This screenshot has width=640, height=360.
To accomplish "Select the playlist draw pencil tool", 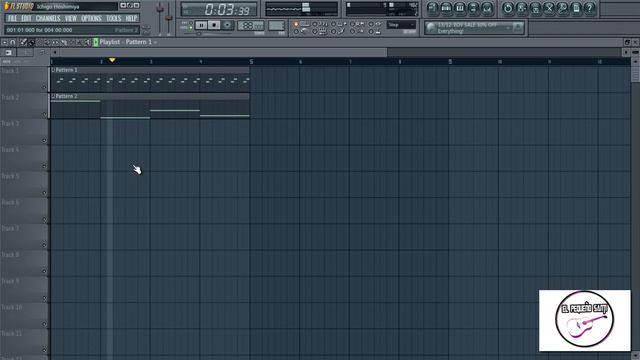I will pyautogui.click(x=23, y=42).
